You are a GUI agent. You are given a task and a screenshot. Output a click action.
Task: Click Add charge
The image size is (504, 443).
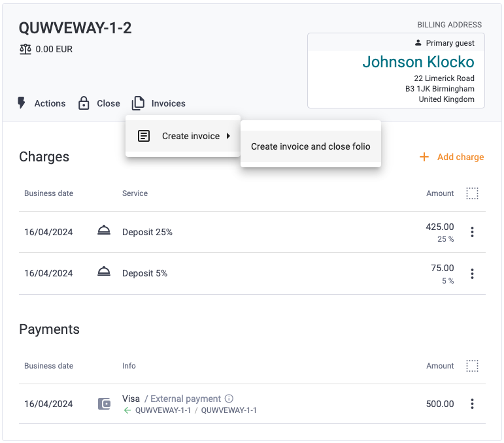point(452,157)
